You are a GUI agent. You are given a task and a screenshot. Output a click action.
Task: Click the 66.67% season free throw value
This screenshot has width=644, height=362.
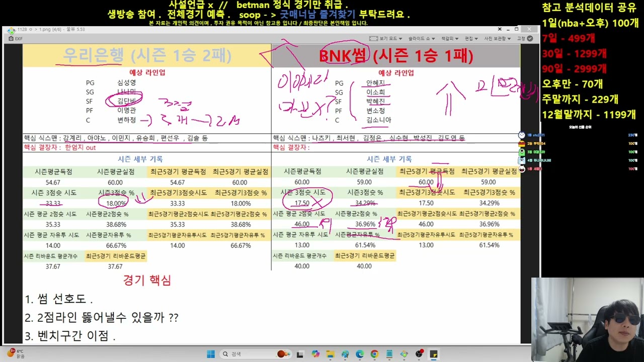116,246
